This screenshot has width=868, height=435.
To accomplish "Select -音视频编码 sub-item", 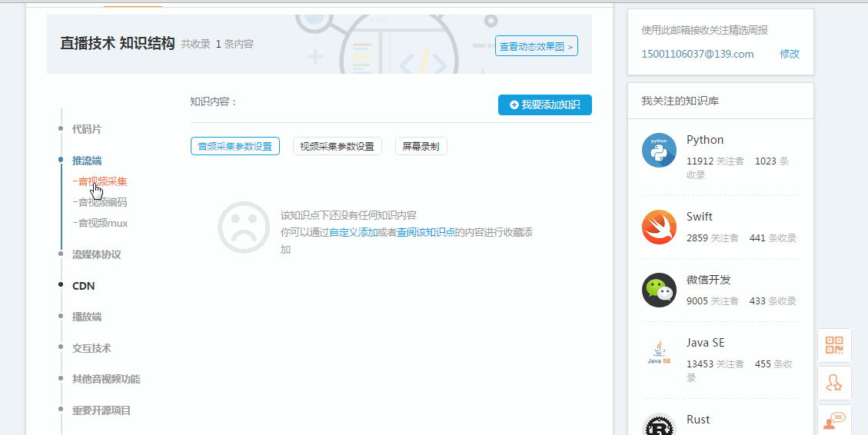I will click(x=100, y=202).
